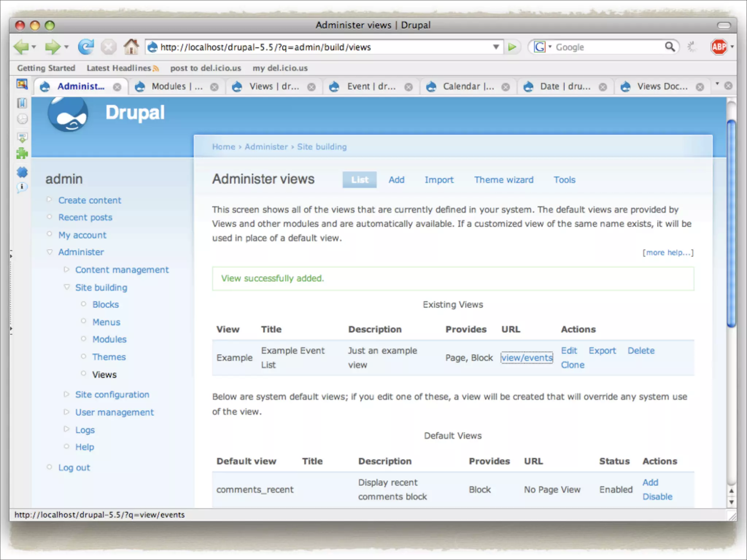Open the bookmarks sidebar icon
747x560 pixels.
(22, 103)
